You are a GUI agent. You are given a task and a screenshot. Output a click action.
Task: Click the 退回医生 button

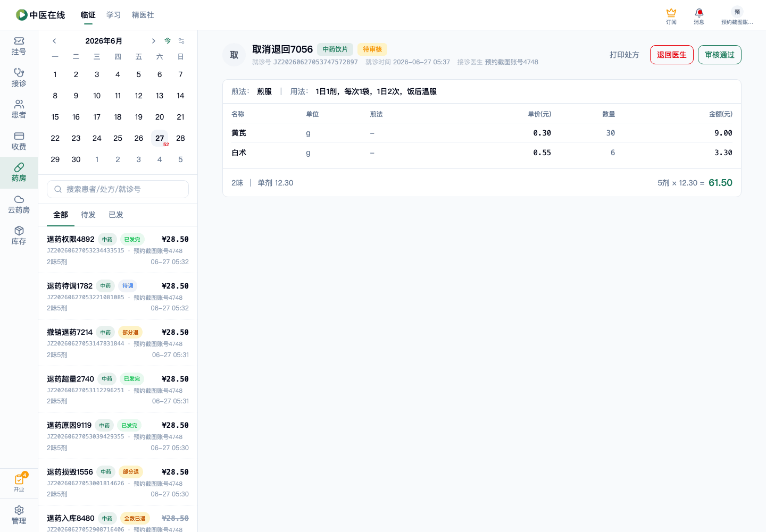click(672, 55)
